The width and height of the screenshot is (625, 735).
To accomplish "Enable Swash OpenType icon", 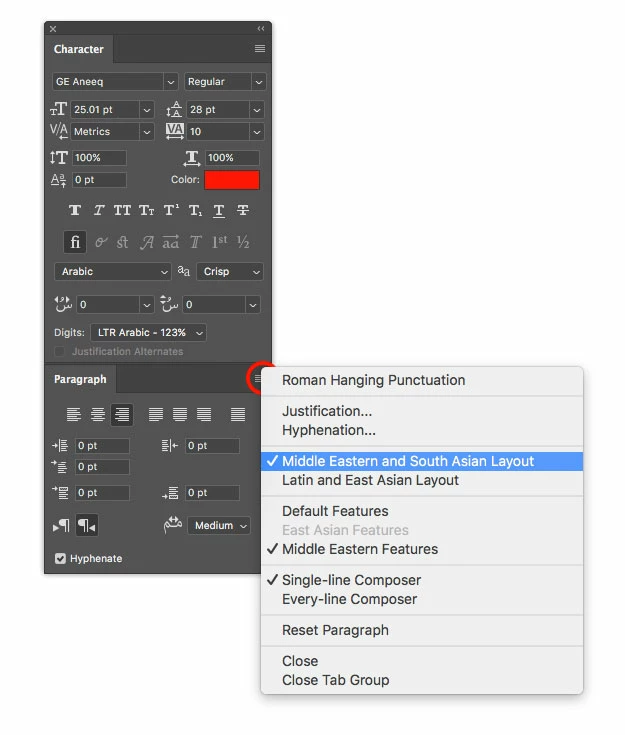I will tap(147, 242).
